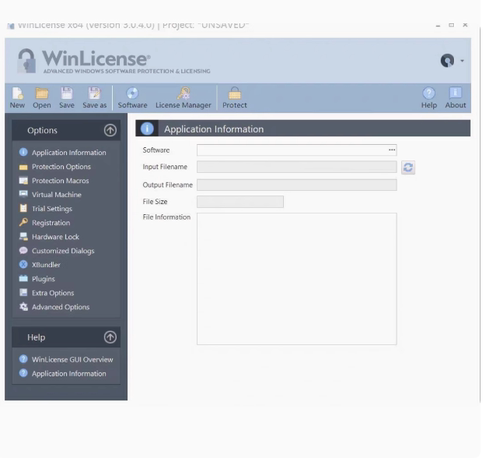Select Application Information in Options list

coord(63,152)
